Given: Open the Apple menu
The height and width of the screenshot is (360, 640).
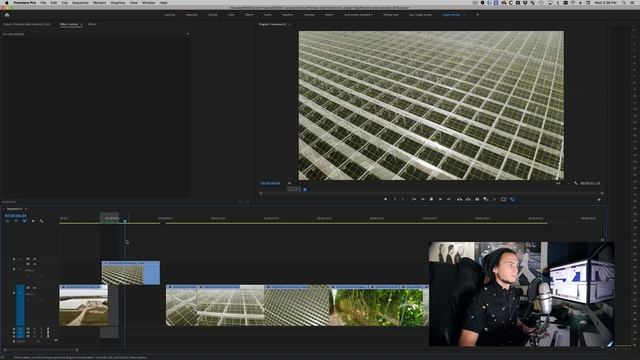Looking at the screenshot, I should [x=6, y=2].
